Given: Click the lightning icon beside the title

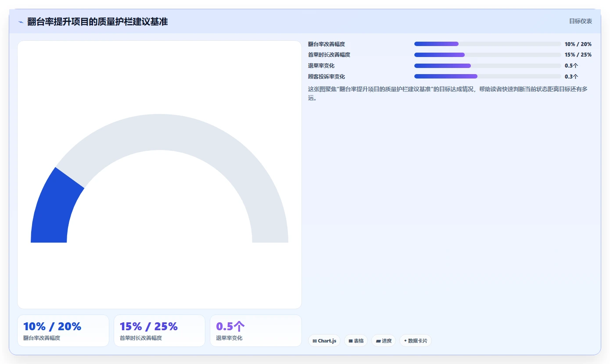Looking at the screenshot, I should pyautogui.click(x=21, y=21).
